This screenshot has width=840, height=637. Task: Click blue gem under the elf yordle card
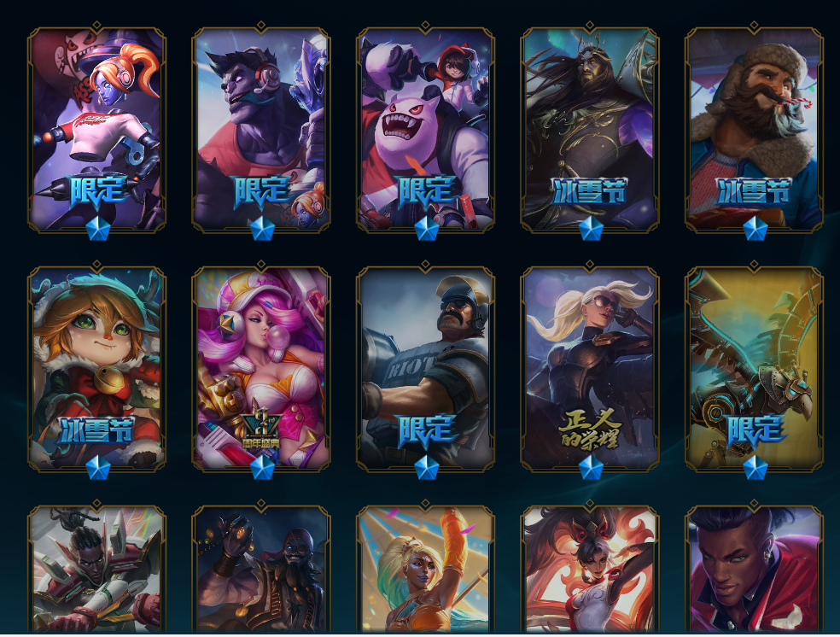coord(98,468)
